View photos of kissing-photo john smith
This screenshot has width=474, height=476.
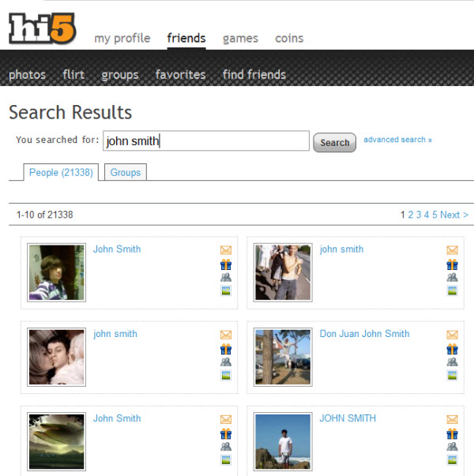(x=226, y=376)
